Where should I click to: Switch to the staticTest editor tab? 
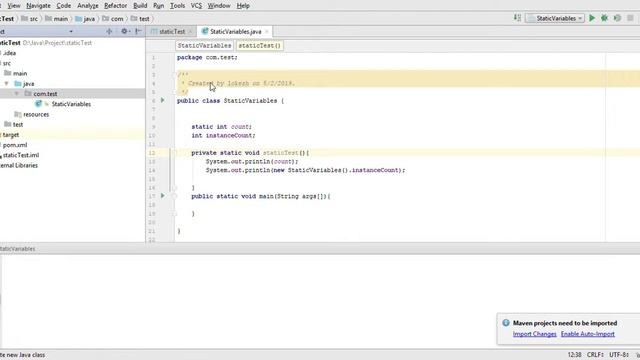point(171,31)
